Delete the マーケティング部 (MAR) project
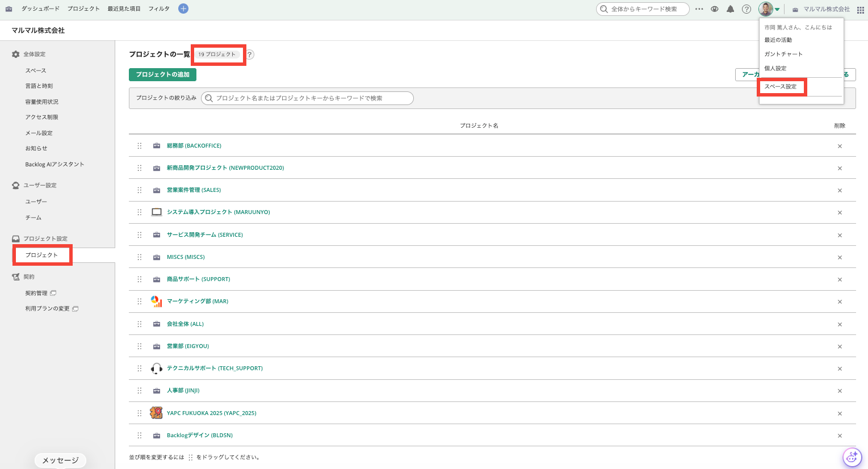Image resolution: width=868 pixels, height=469 pixels. (x=840, y=301)
